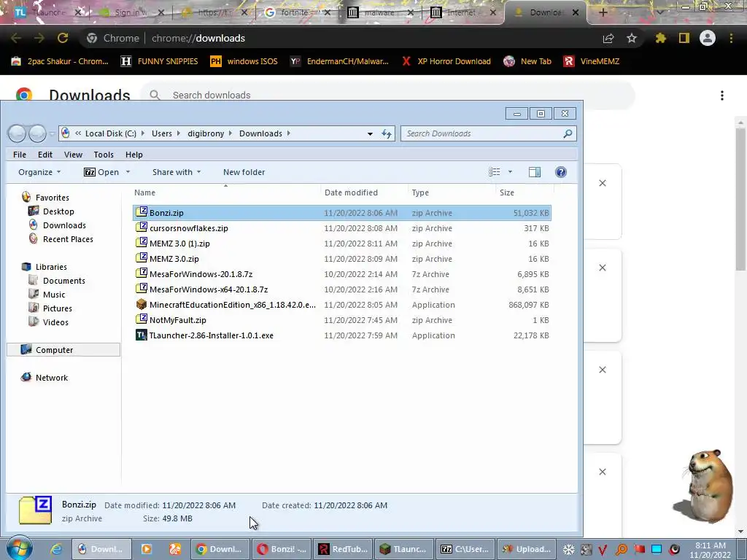Screen dimensions: 747x560
Task: Click the Chrome share icon in address bar
Action: pos(608,39)
